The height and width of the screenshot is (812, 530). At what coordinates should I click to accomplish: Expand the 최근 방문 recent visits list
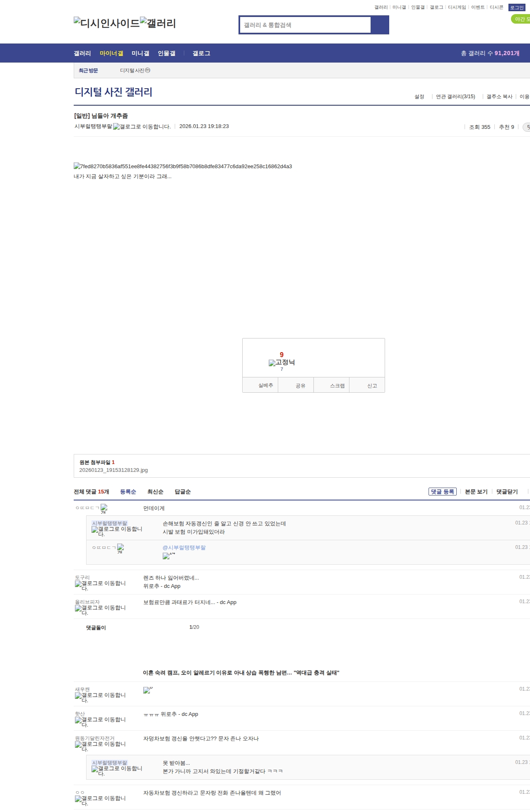pos(88,71)
